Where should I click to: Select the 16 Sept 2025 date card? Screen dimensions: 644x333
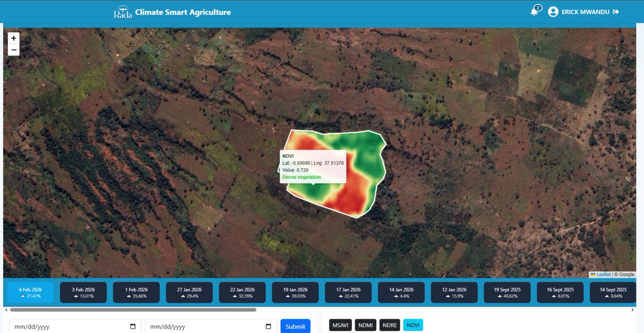[560, 293]
